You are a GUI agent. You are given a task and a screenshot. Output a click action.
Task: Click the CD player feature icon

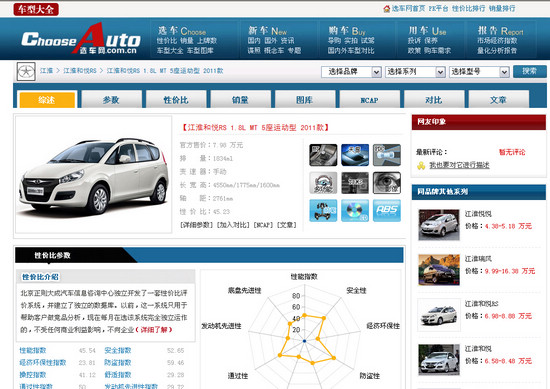(x=355, y=210)
